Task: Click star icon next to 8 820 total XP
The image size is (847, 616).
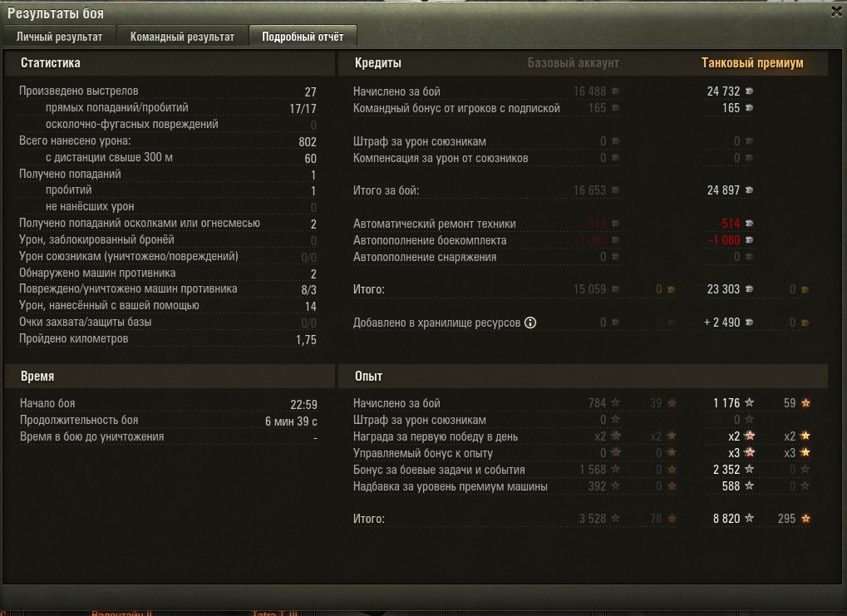Action: pos(749,518)
